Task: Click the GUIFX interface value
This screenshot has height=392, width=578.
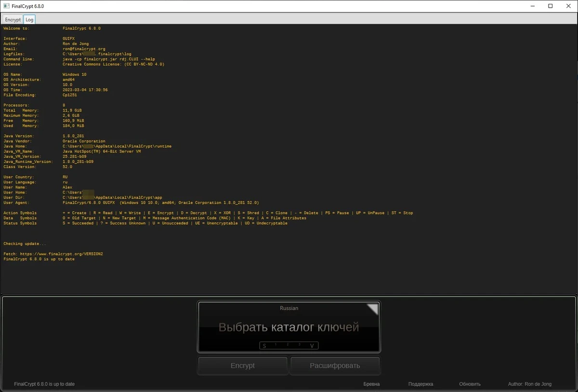Action: 68,39
